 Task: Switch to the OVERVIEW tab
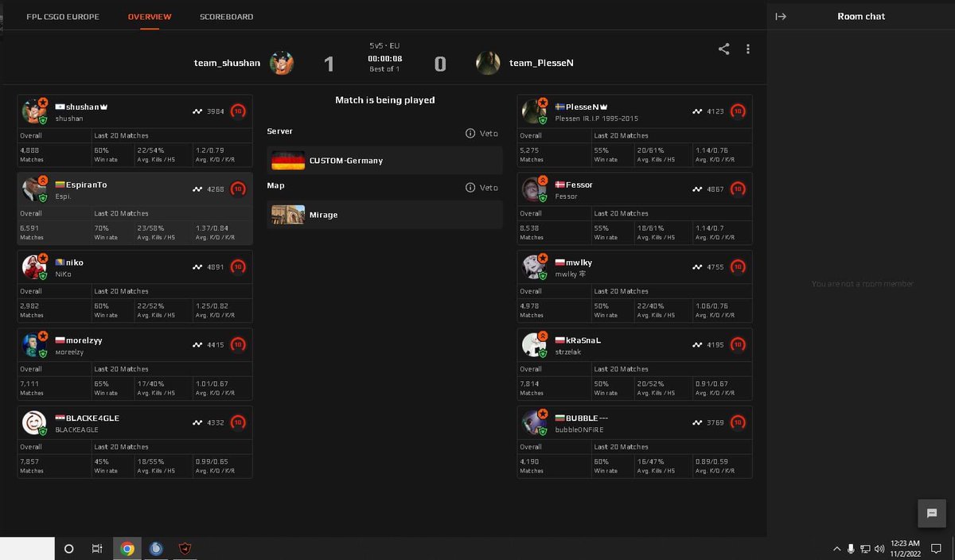pos(150,17)
